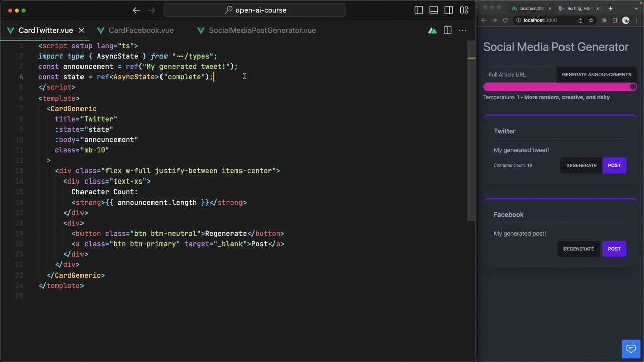Open browser extensions puzzle icon

[604, 20]
